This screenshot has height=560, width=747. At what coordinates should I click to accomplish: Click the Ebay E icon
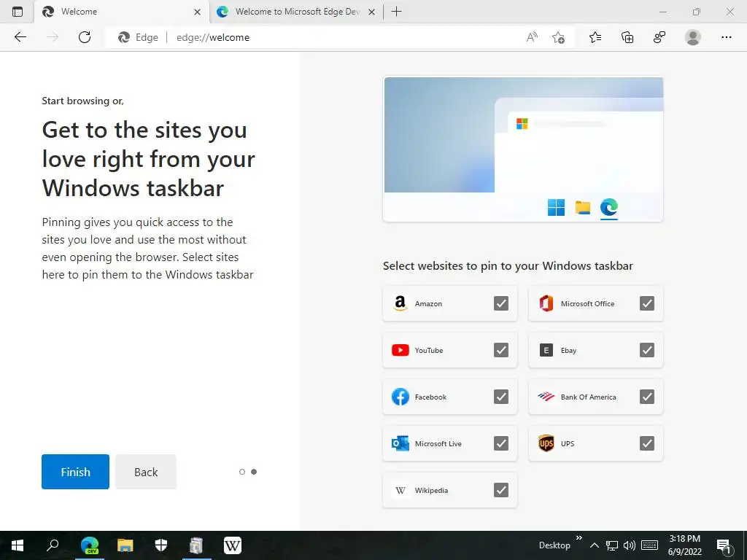click(x=546, y=350)
